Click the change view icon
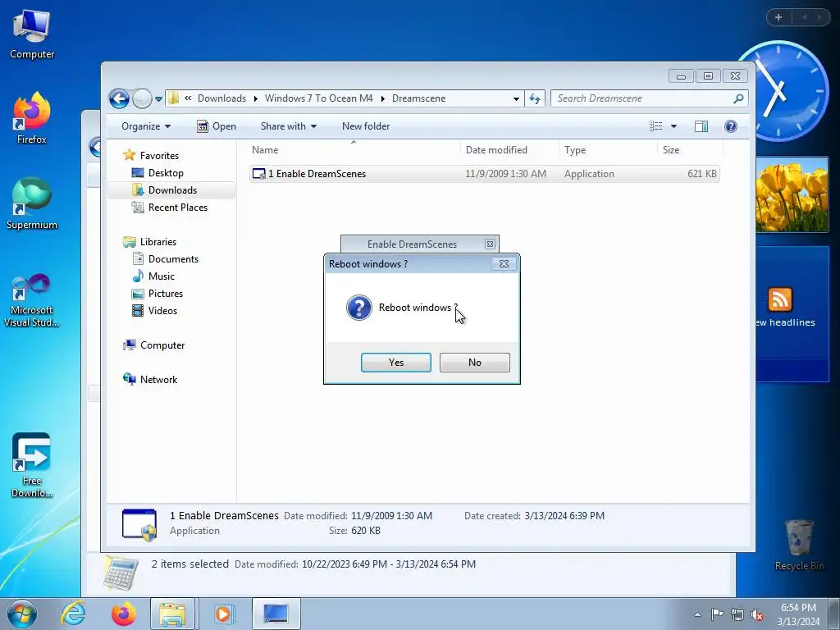840x630 pixels. tap(655, 126)
